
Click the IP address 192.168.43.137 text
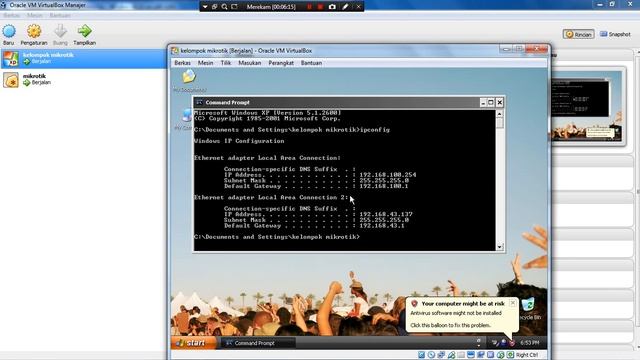coord(386,214)
